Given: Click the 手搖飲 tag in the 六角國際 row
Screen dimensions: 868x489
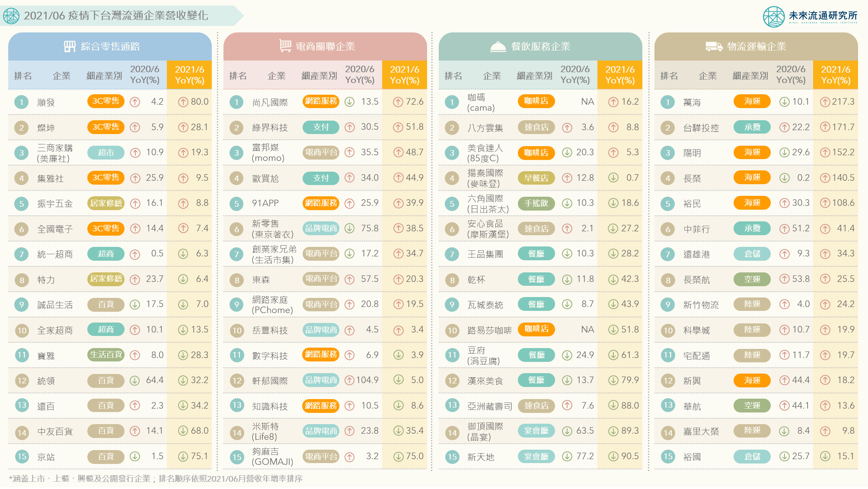Looking at the screenshot, I should [x=536, y=203].
